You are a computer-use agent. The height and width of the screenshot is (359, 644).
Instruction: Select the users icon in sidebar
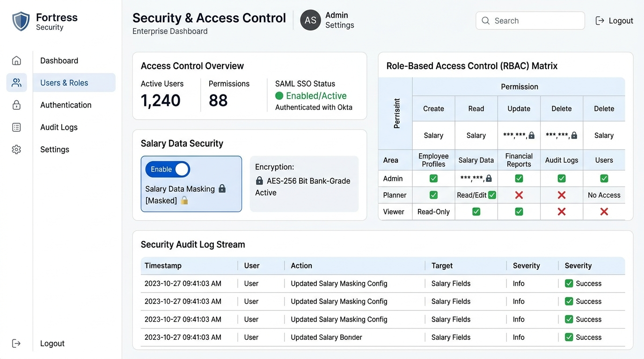pyautogui.click(x=16, y=83)
